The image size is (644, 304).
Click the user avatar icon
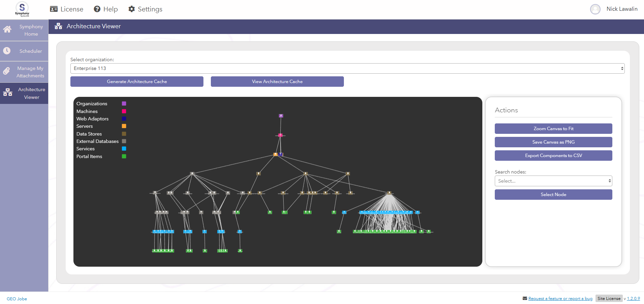pyautogui.click(x=595, y=9)
